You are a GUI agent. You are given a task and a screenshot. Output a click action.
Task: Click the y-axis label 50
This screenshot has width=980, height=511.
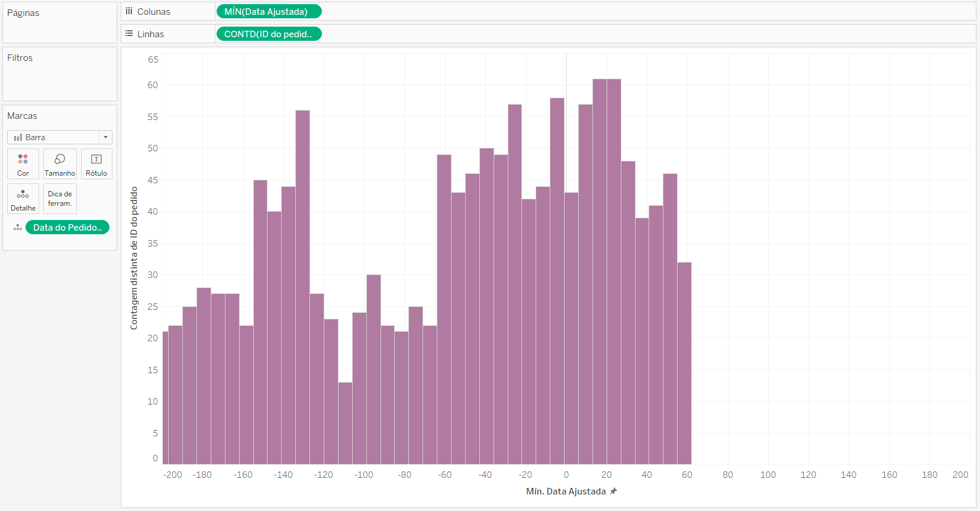coord(153,148)
